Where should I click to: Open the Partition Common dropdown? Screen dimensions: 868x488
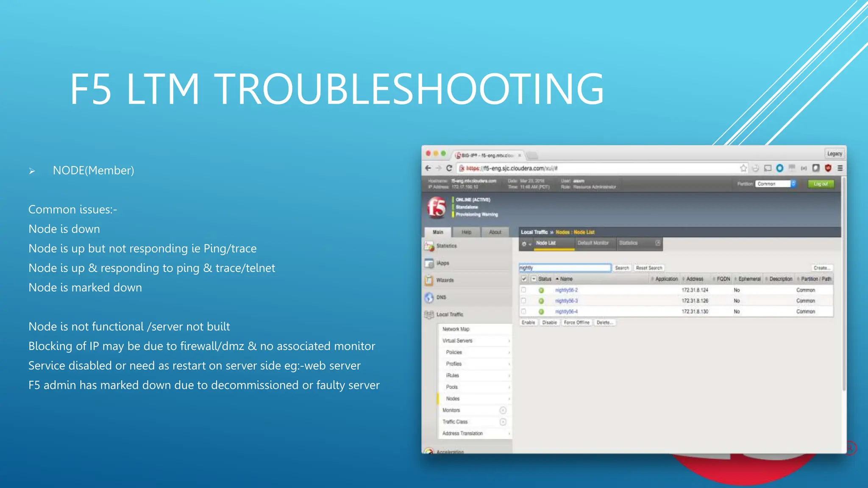click(x=776, y=184)
